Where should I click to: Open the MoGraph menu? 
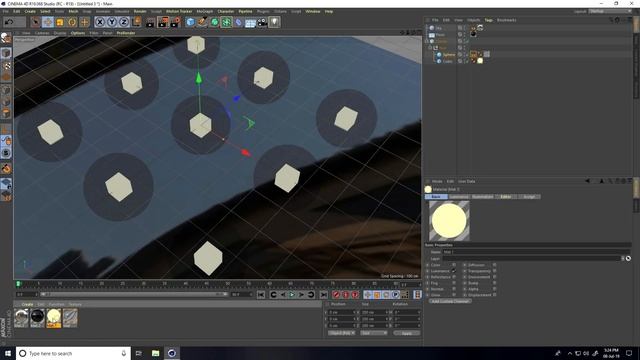pyautogui.click(x=204, y=11)
